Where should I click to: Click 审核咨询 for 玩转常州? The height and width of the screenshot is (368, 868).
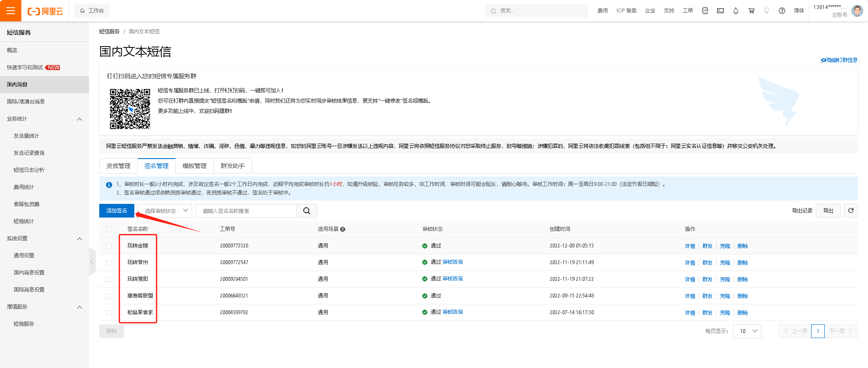tap(453, 262)
